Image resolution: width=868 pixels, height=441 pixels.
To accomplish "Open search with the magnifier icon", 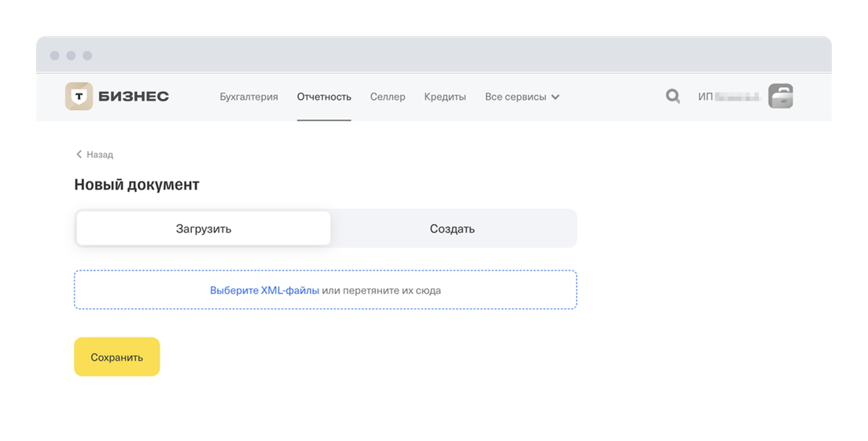I will (x=673, y=97).
